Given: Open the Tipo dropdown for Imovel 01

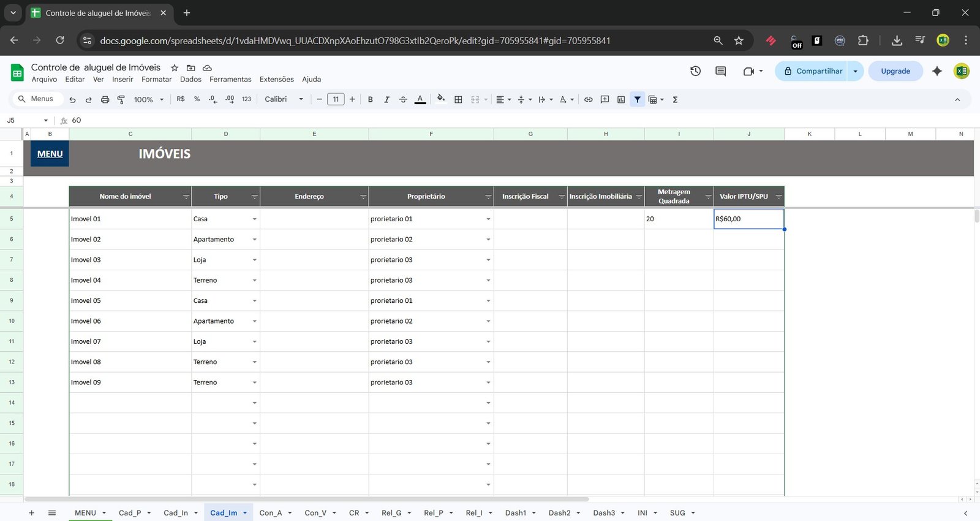Looking at the screenshot, I should 254,219.
